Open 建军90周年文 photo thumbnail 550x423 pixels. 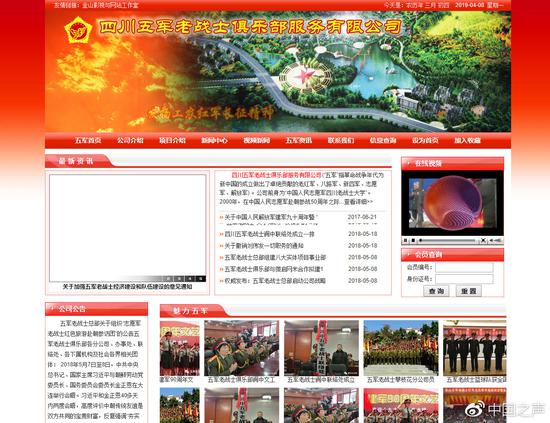[180, 348]
